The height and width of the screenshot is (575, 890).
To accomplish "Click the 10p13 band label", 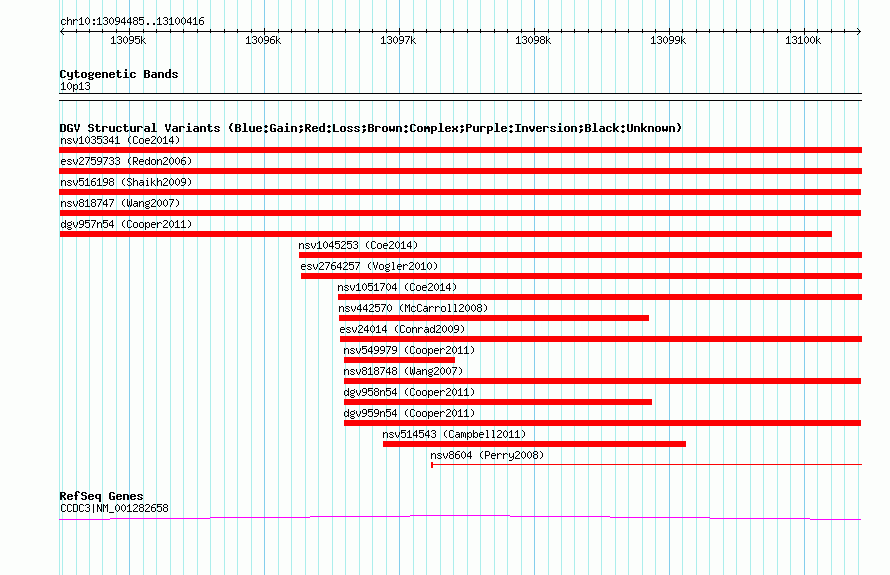I will [75, 86].
